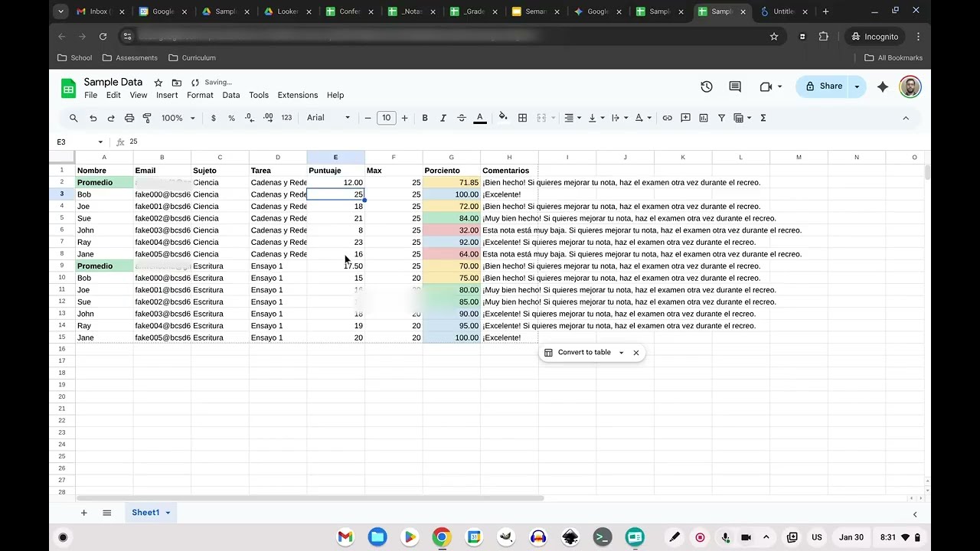Decrease decimal places
980x551 pixels.
tap(250, 118)
